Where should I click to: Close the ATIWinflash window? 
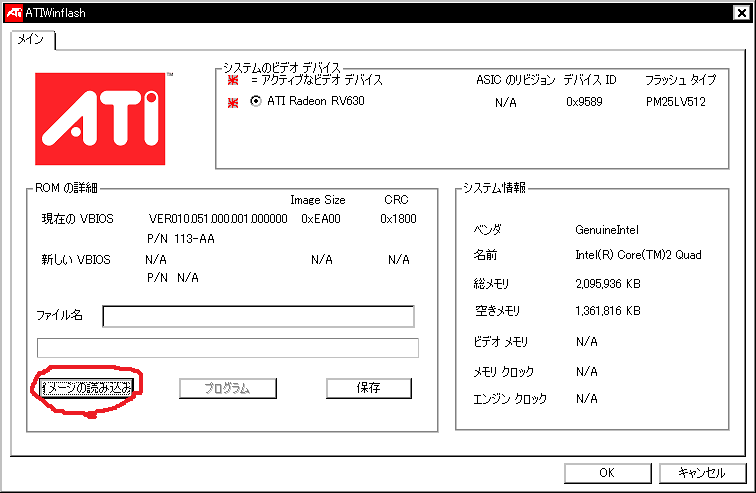(x=742, y=13)
